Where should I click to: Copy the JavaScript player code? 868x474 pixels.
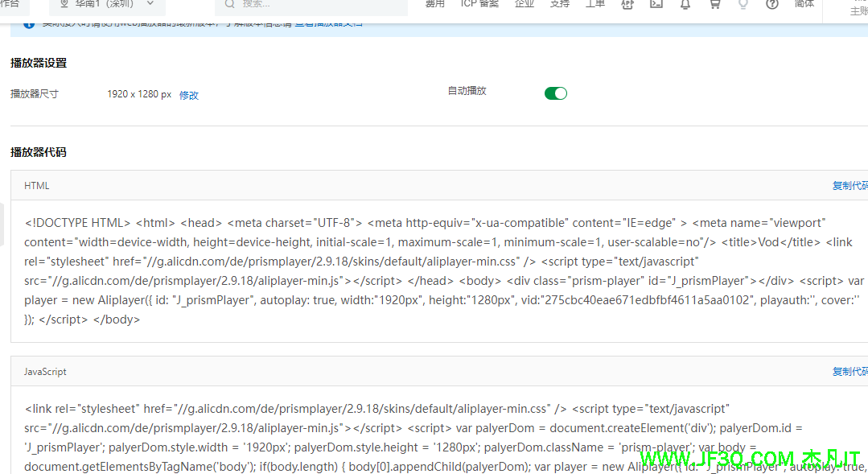(x=849, y=372)
